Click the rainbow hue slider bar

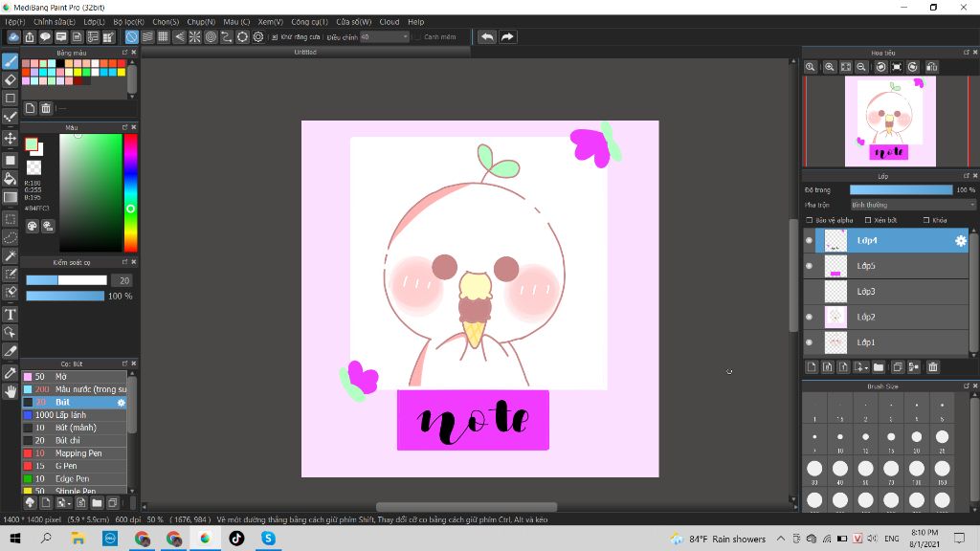[x=130, y=192]
